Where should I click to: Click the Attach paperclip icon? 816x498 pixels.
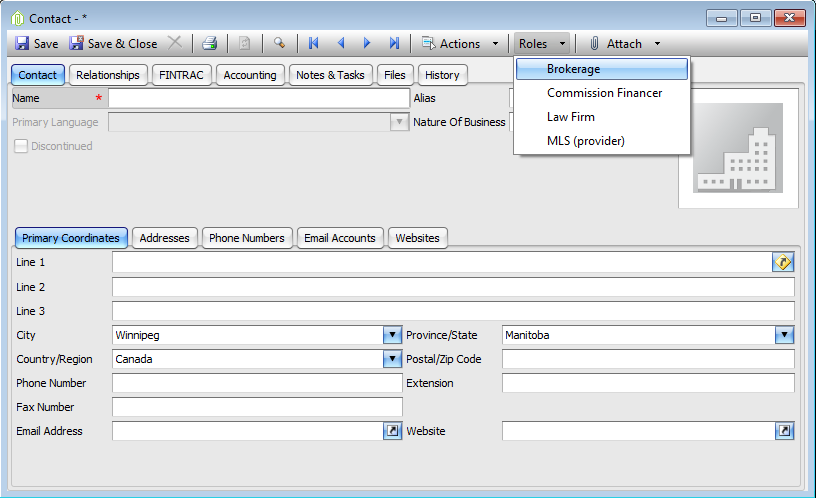[594, 43]
